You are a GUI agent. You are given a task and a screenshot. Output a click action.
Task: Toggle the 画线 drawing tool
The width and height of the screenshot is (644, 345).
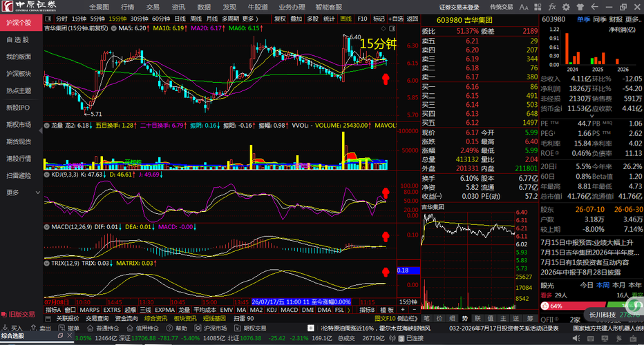tap(345, 19)
